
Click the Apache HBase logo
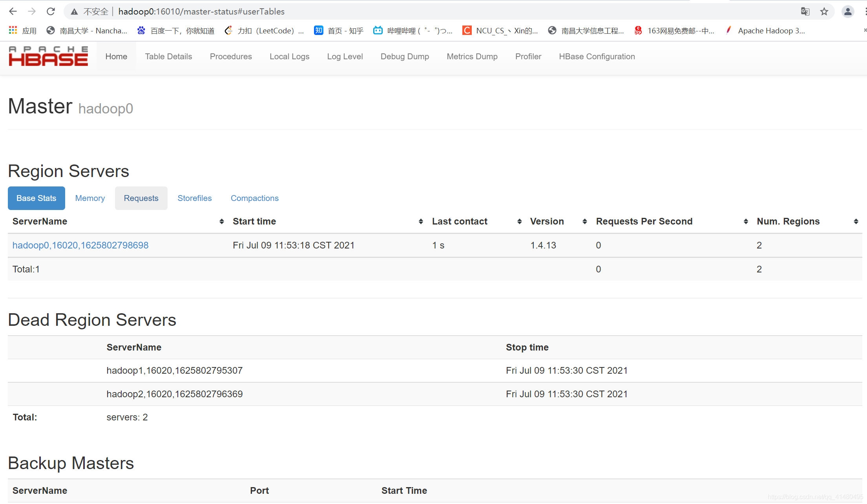48,56
